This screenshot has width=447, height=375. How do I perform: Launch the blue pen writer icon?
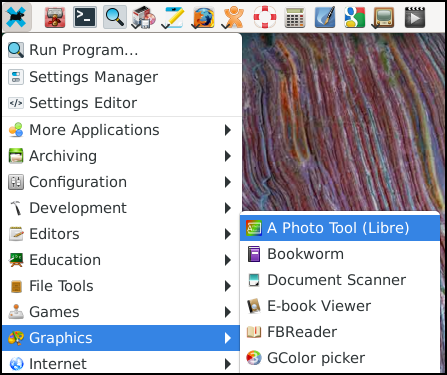[x=325, y=17]
